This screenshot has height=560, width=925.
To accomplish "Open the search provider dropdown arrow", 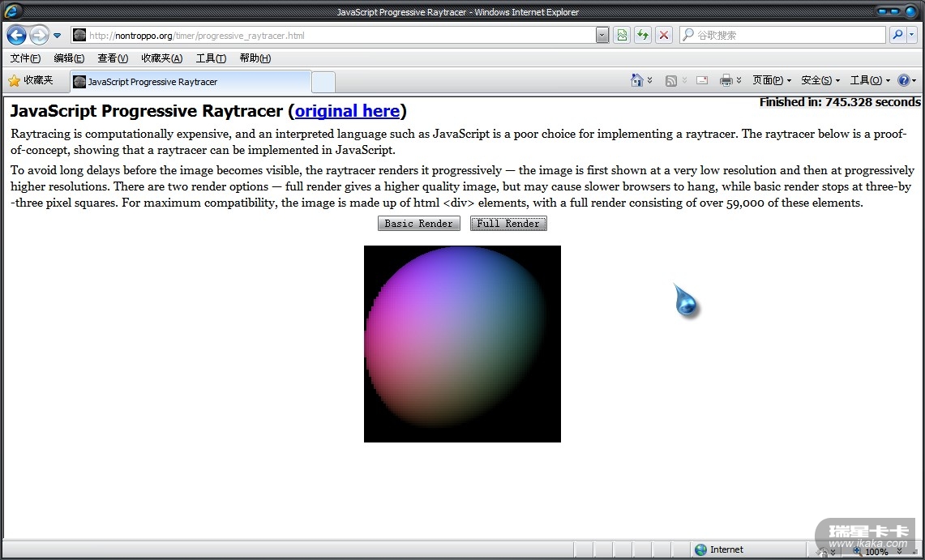I will 912,35.
